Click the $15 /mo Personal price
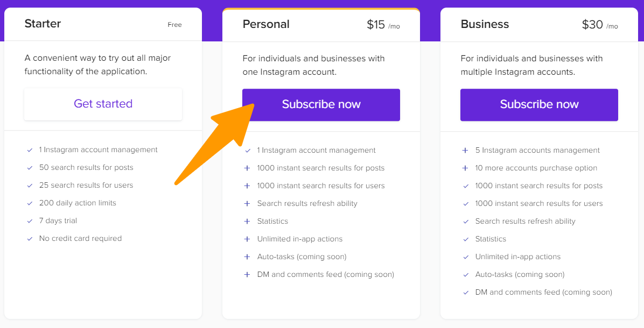The width and height of the screenshot is (644, 328). click(383, 25)
